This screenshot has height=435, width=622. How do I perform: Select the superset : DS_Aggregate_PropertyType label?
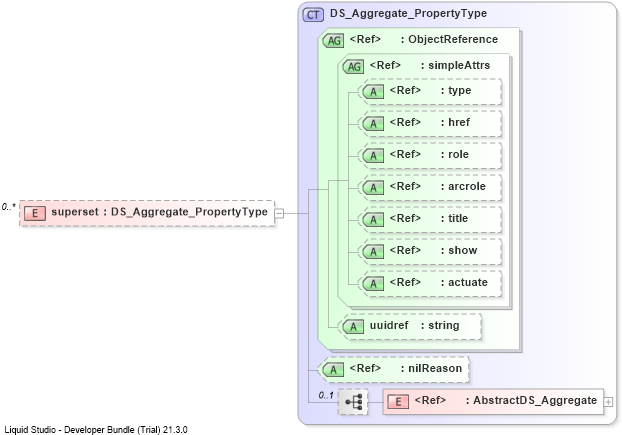[x=159, y=212]
